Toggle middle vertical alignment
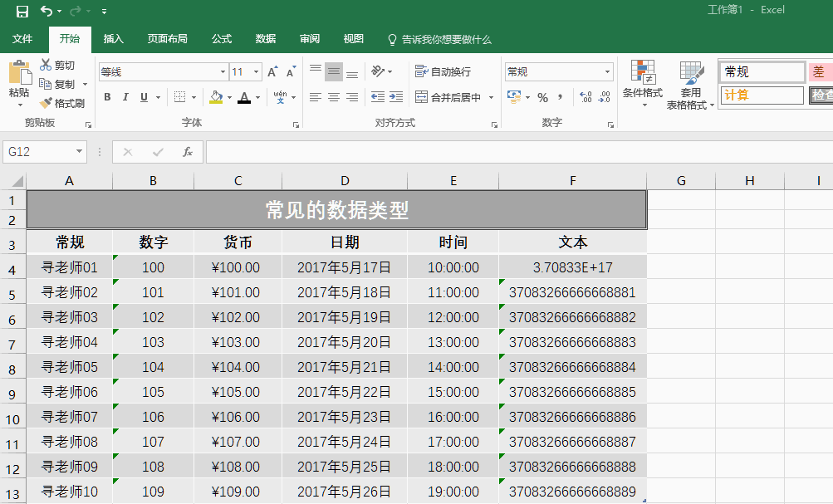The height and width of the screenshot is (504, 833). coord(334,71)
